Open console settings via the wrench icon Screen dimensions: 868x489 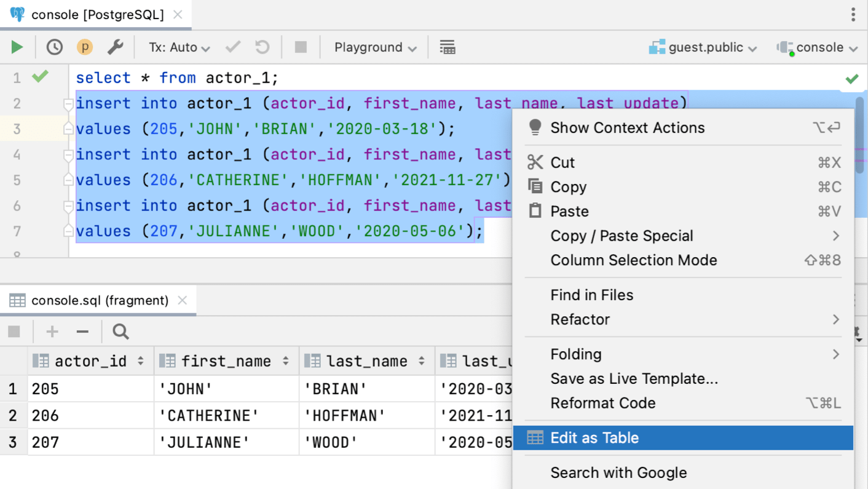click(116, 47)
